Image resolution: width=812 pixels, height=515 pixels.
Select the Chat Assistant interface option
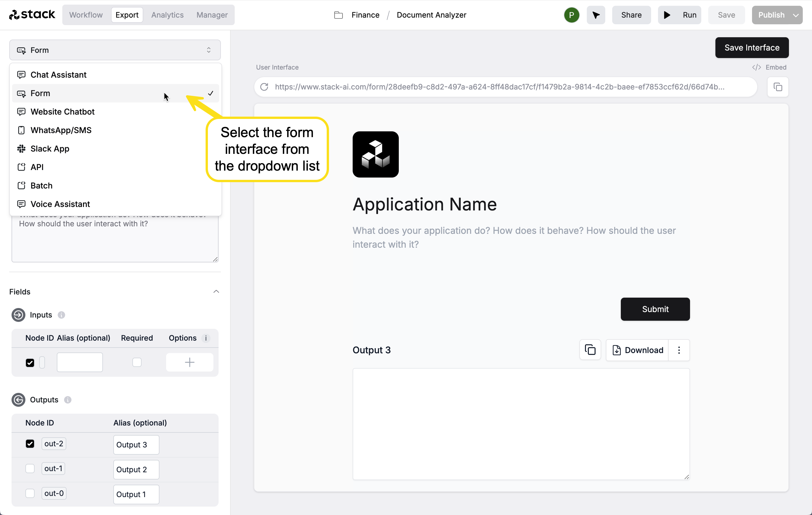click(58, 74)
